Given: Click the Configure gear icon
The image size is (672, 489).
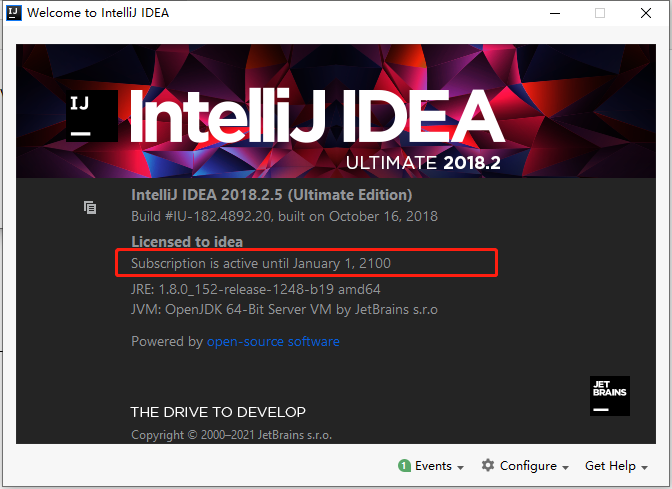Looking at the screenshot, I should pyautogui.click(x=488, y=465).
